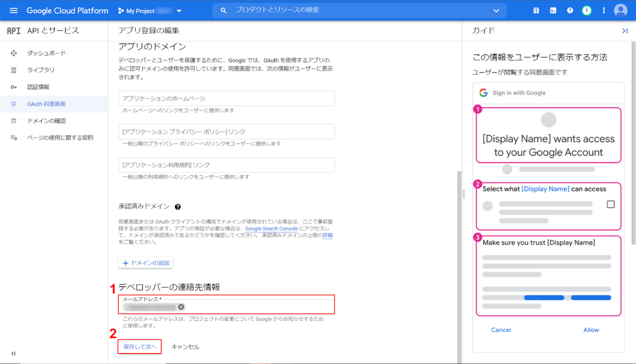This screenshot has width=636, height=364.
Task: Click この情報をユーザーに表示する方法 heading
Action: 540,57
